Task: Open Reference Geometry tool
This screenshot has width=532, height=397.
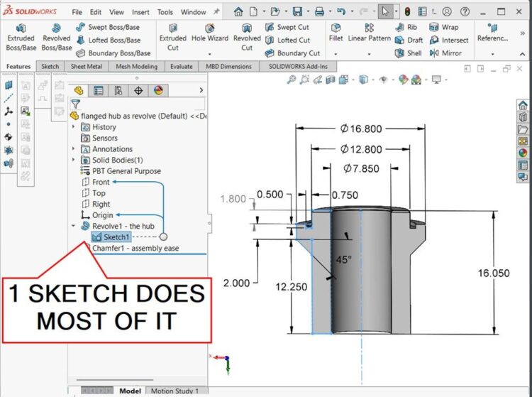Action: (492, 33)
